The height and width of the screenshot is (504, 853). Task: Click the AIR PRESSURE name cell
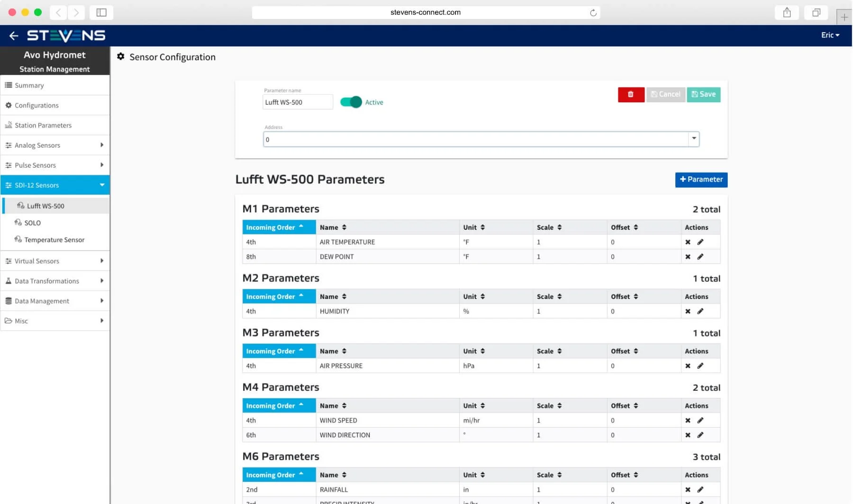point(388,366)
